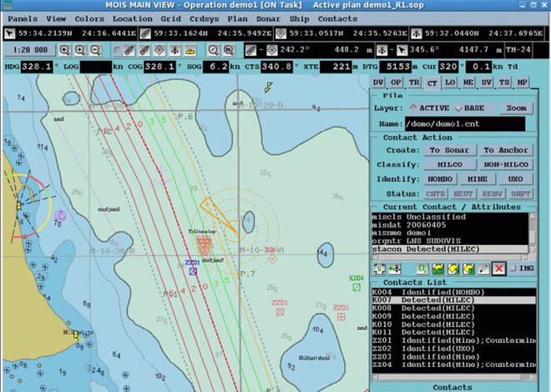Click the blue ZZ01 contact marker on chart

click(193, 271)
